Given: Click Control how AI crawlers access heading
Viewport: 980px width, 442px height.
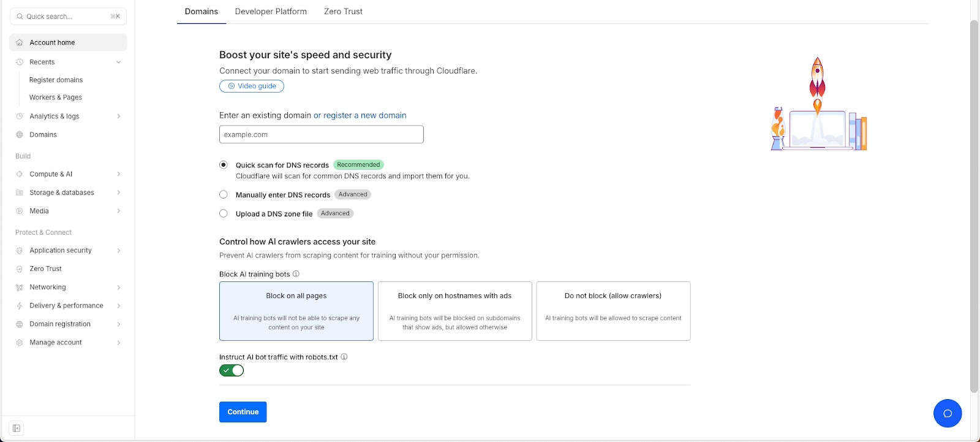Looking at the screenshot, I should [297, 242].
